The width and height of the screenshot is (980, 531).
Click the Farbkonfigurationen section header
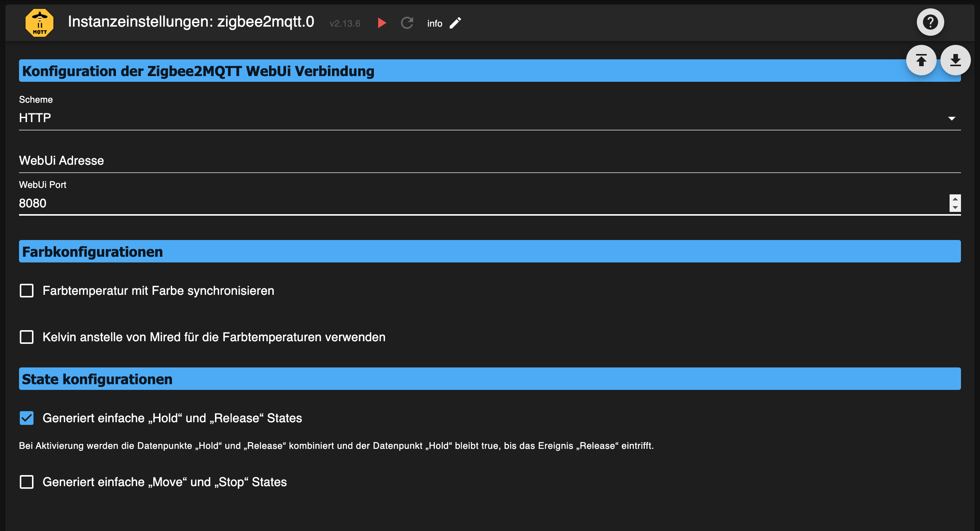pos(490,251)
